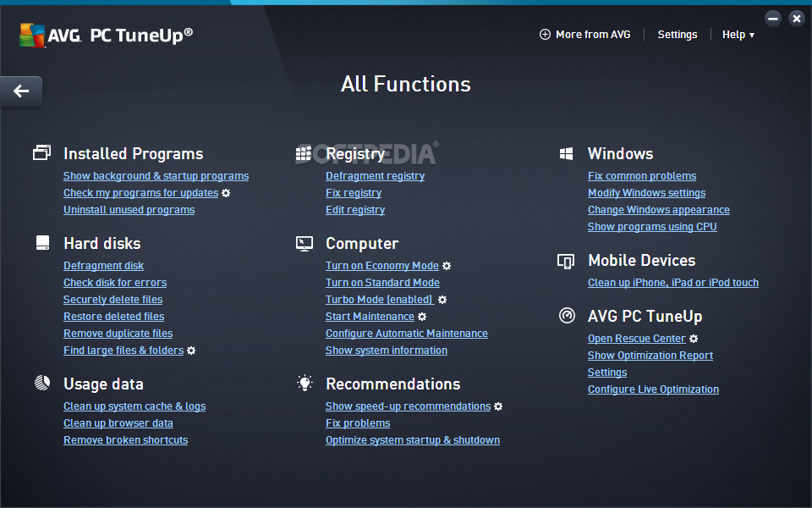Screen dimensions: 812x508
Task: Open Clean up iPhone, iPad or iPod touch
Action: [673, 283]
